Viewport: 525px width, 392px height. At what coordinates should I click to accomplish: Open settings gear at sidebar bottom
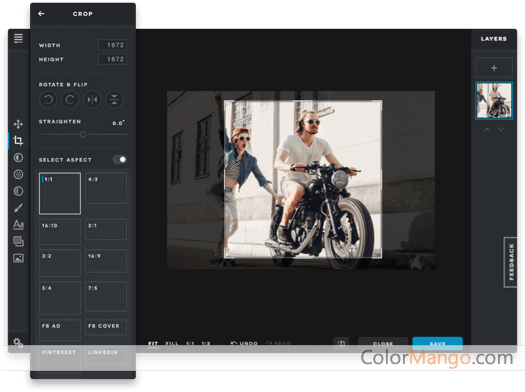pos(18,343)
